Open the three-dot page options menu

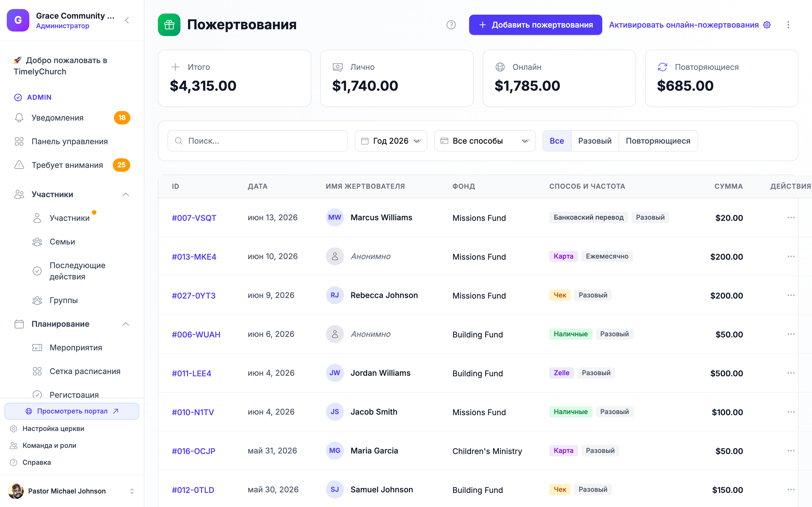[x=788, y=25]
